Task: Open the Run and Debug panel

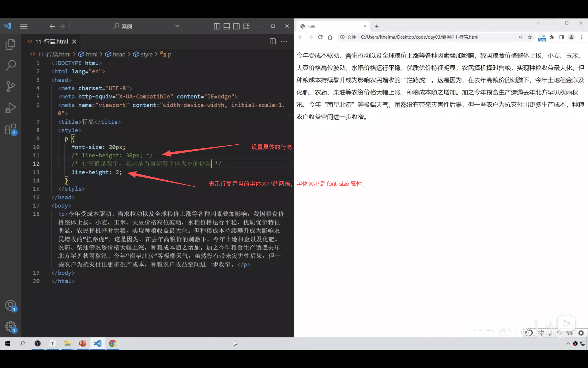Action: 10,108
